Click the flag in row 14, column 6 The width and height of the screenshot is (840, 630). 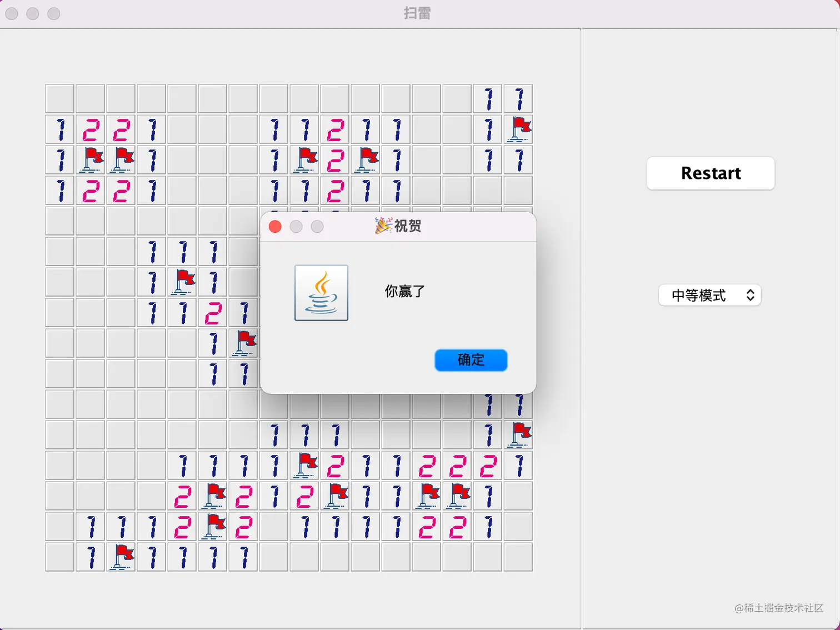pyautogui.click(x=213, y=496)
